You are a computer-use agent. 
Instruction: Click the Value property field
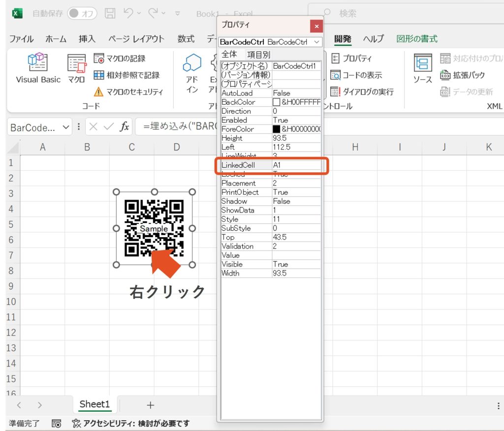[x=296, y=255]
